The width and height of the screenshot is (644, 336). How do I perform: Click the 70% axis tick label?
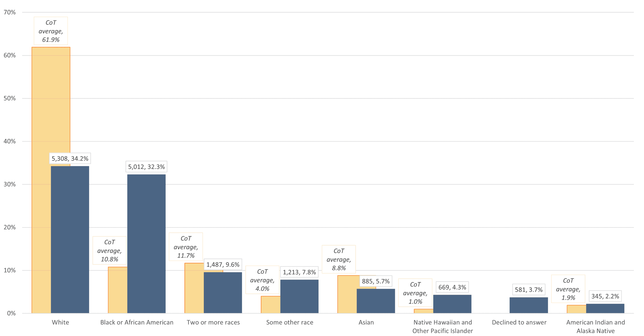click(10, 12)
